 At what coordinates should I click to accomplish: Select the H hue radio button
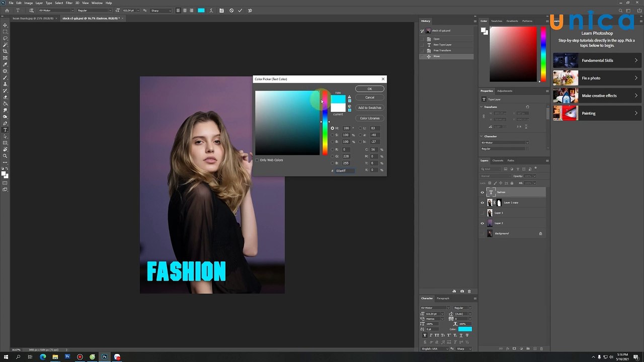(332, 128)
